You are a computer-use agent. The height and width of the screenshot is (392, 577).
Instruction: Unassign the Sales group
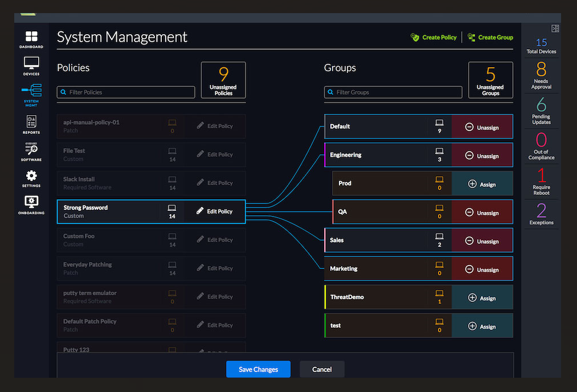(482, 240)
